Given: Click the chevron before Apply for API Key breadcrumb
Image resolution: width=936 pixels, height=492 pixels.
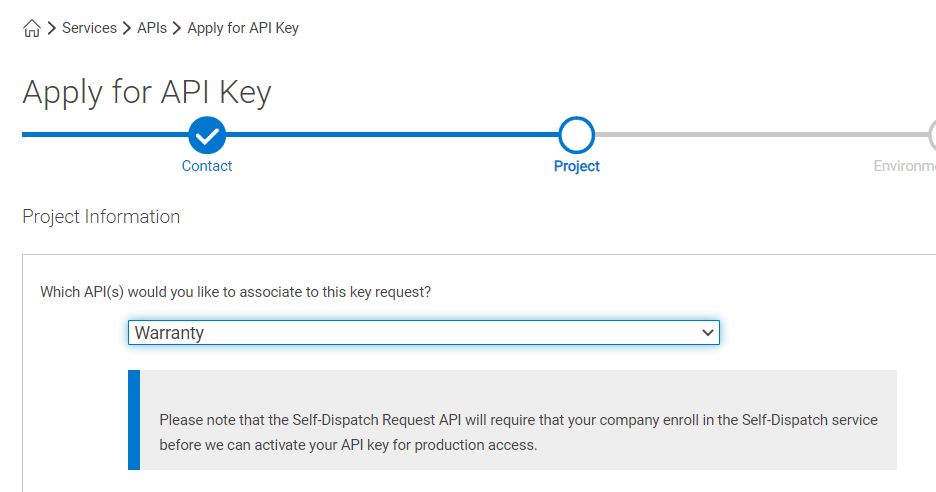Looking at the screenshot, I should point(177,28).
